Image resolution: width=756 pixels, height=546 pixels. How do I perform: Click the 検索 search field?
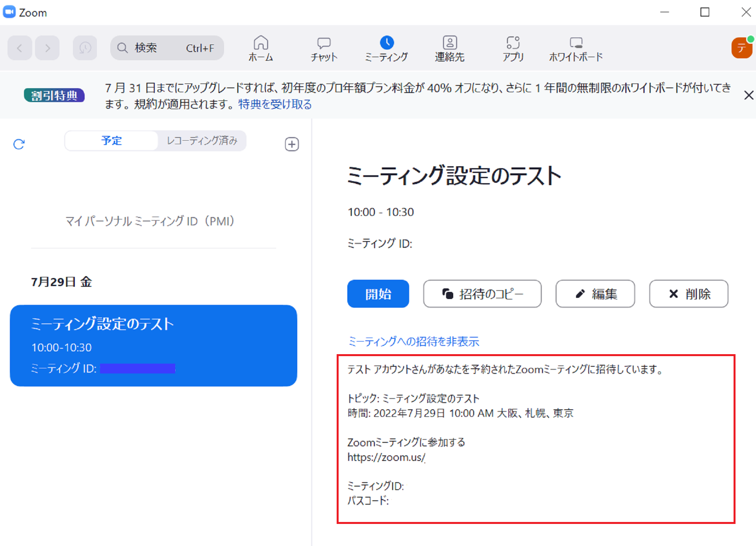167,48
